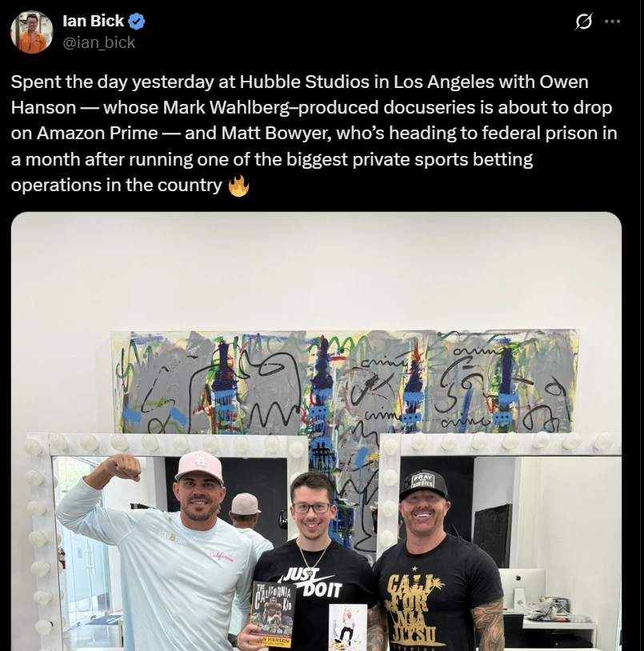Click the fire emoji in the post
This screenshot has height=651, width=644.
tap(238, 186)
